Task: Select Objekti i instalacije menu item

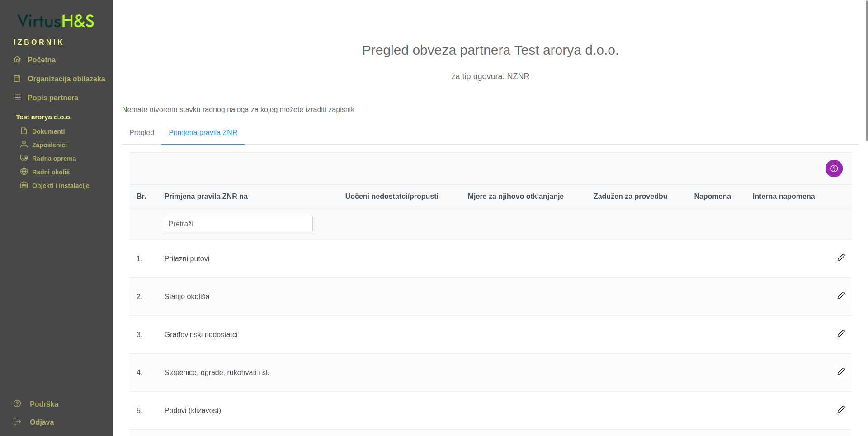Action: [61, 186]
